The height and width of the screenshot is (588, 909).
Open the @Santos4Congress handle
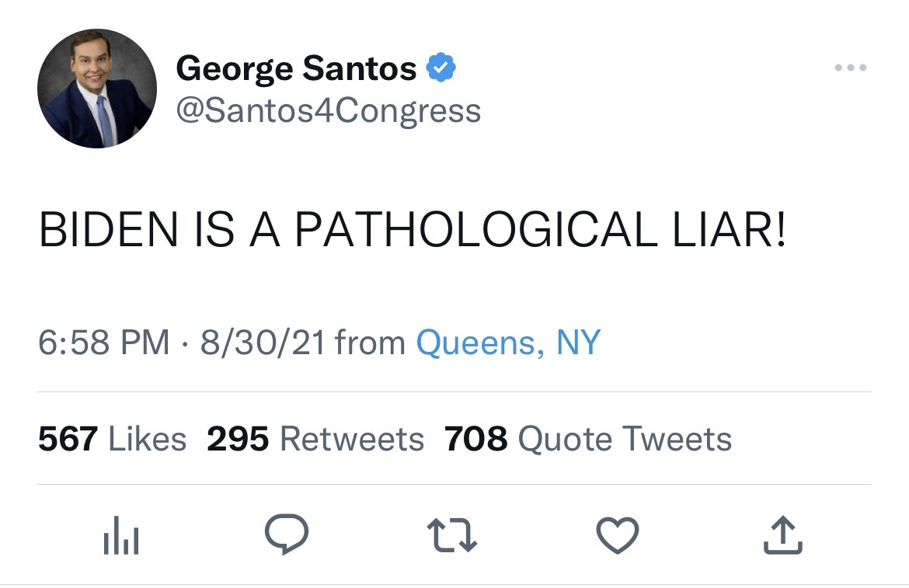(x=328, y=110)
